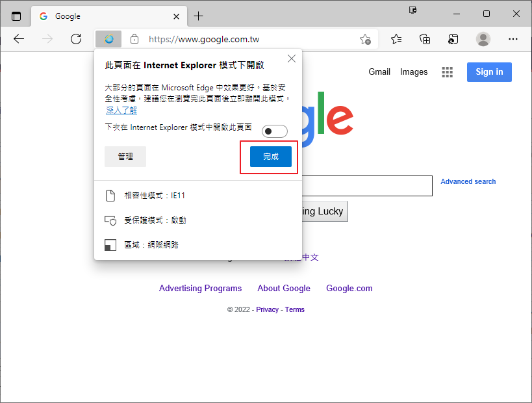Click the 區域：網際網路 text
Image resolution: width=532 pixels, height=403 pixels.
pyautogui.click(x=151, y=245)
